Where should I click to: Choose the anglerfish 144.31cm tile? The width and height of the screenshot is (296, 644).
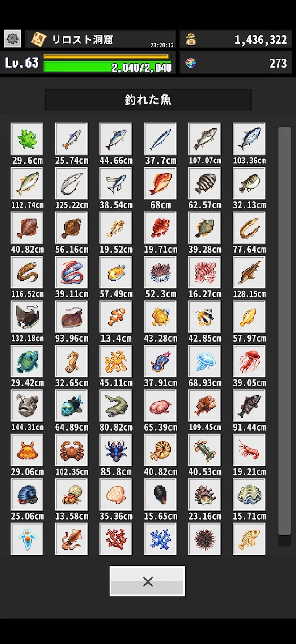tap(27, 406)
